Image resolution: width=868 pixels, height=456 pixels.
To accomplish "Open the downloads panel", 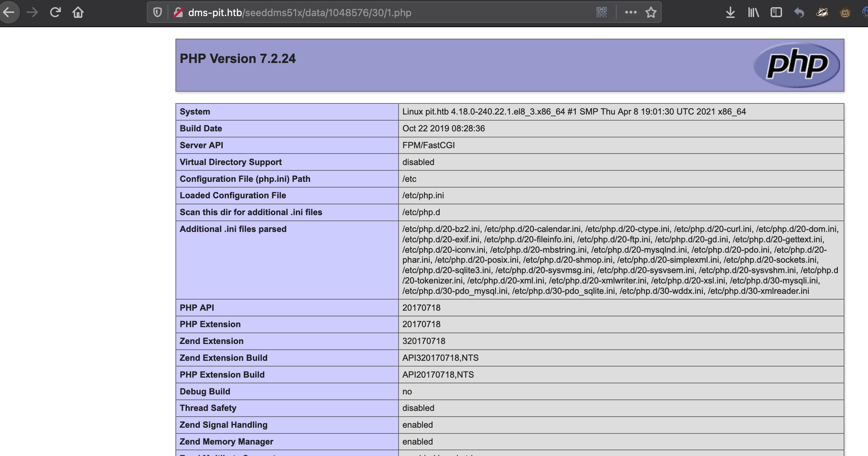I will point(730,13).
